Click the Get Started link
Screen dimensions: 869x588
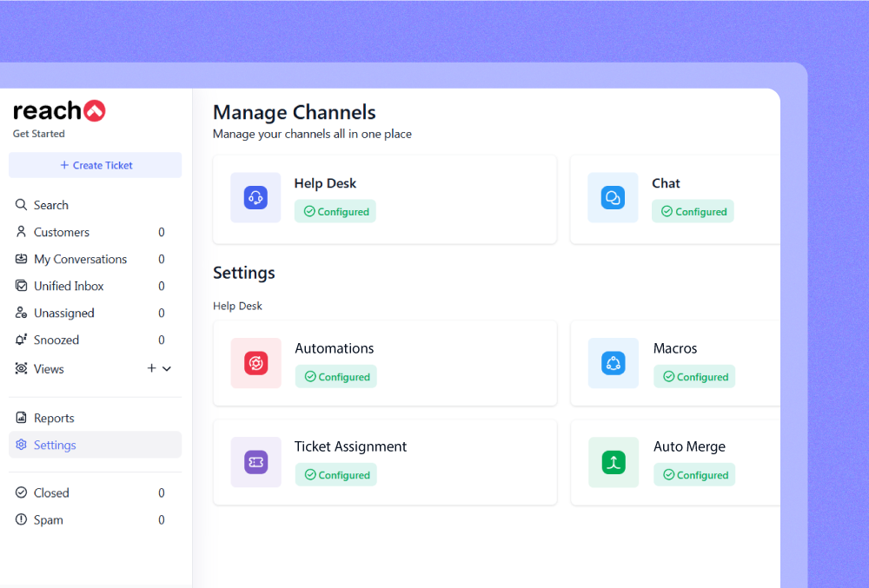pyautogui.click(x=38, y=134)
